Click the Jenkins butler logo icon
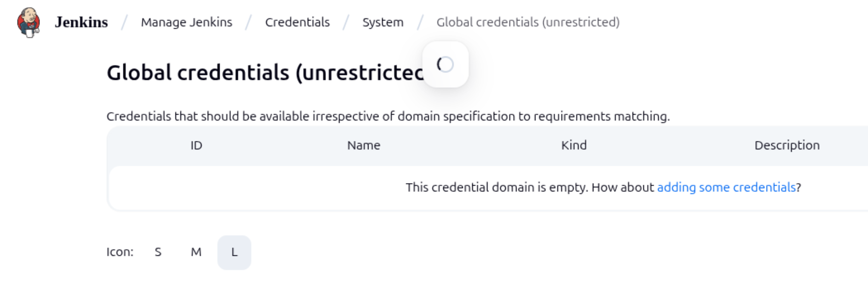The width and height of the screenshot is (868, 293). (x=29, y=22)
